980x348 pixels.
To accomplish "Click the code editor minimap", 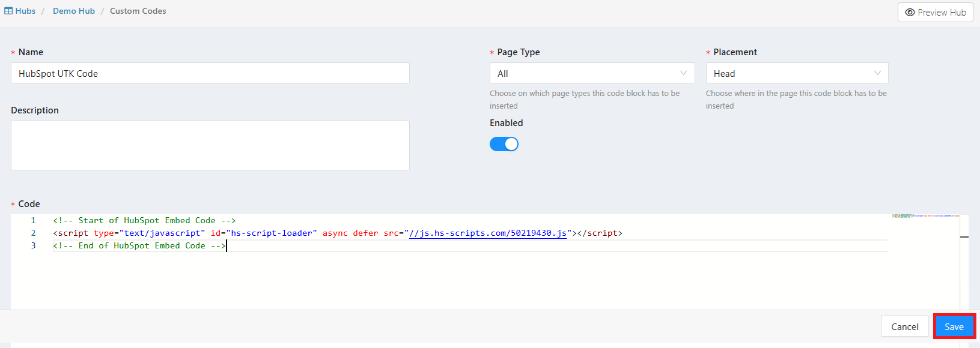I will pyautogui.click(x=925, y=216).
